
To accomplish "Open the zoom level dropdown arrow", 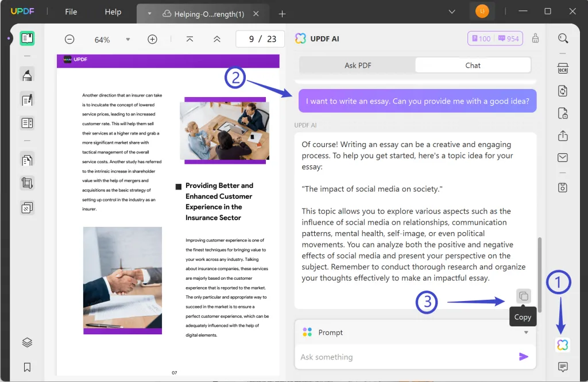I will [x=128, y=40].
